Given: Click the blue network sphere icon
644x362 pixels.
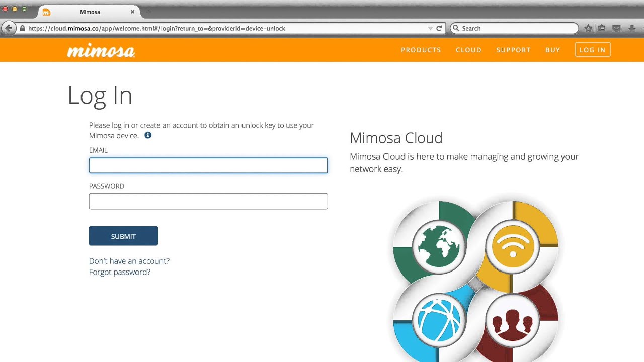Looking at the screenshot, I should (x=439, y=320).
